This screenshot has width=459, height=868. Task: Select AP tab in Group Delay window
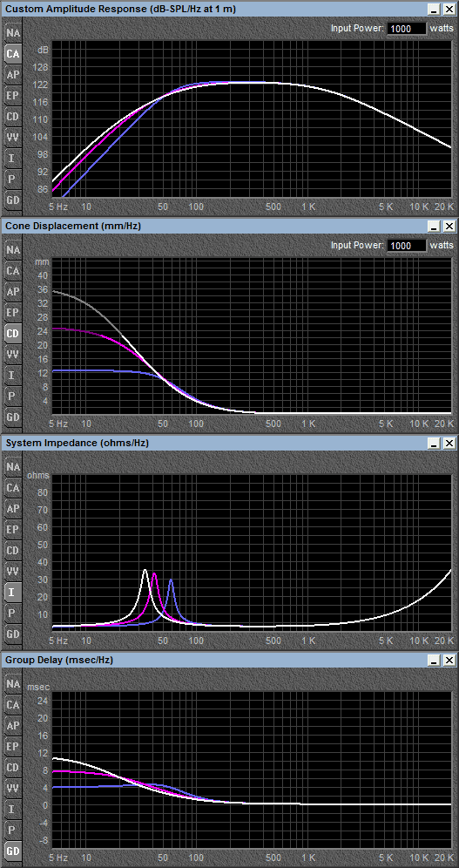tap(13, 726)
